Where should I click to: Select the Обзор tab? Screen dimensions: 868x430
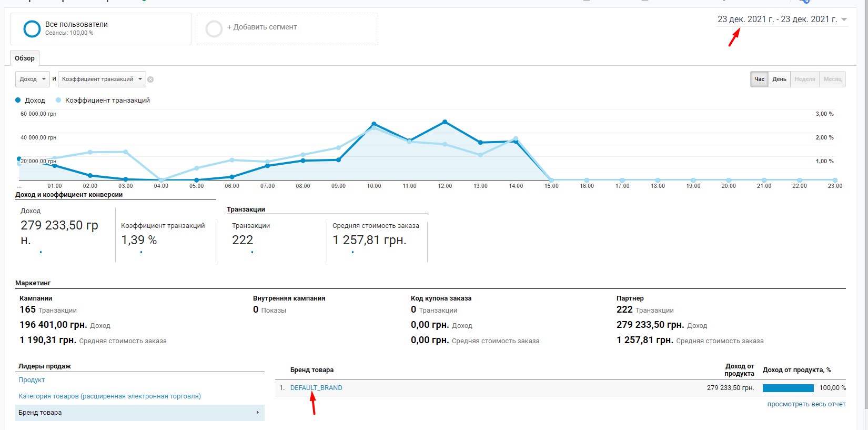click(25, 58)
